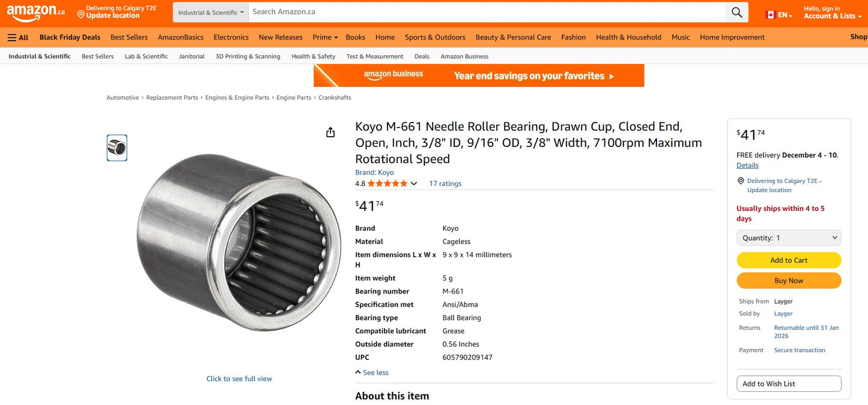Select Electronics in the navigation bar
Viewport: 868px width, 405px height.
[231, 37]
